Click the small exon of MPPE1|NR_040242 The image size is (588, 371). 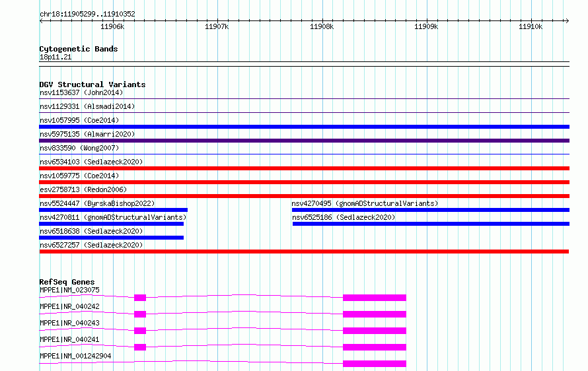click(140, 314)
